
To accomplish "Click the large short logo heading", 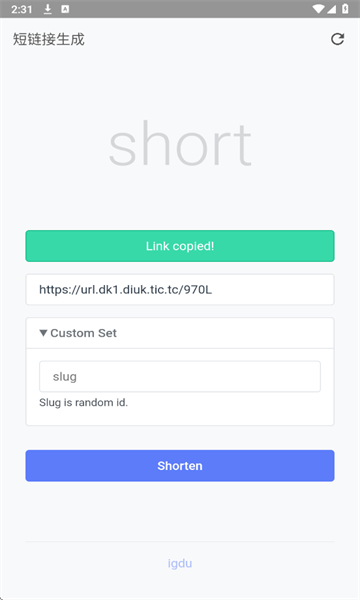I will [x=180, y=143].
